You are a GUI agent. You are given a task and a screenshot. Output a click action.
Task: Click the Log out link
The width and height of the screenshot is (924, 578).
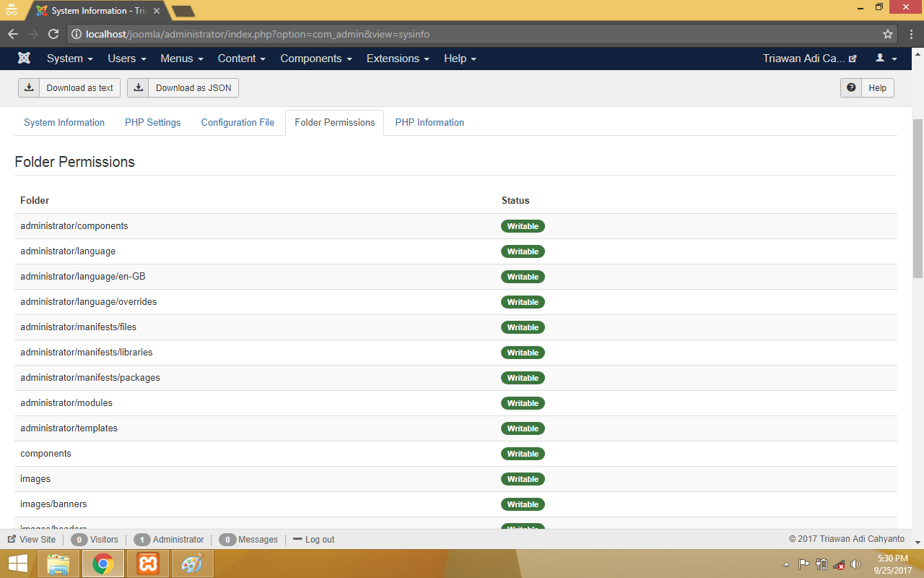(314, 540)
